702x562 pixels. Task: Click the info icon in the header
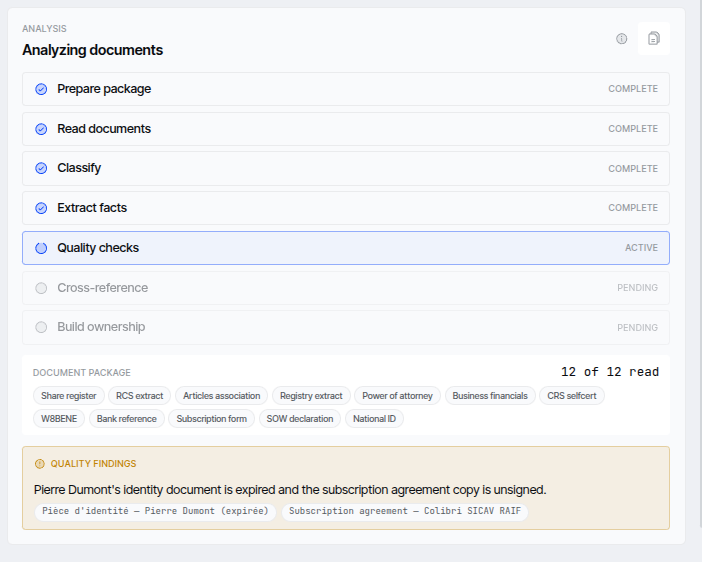pyautogui.click(x=621, y=39)
